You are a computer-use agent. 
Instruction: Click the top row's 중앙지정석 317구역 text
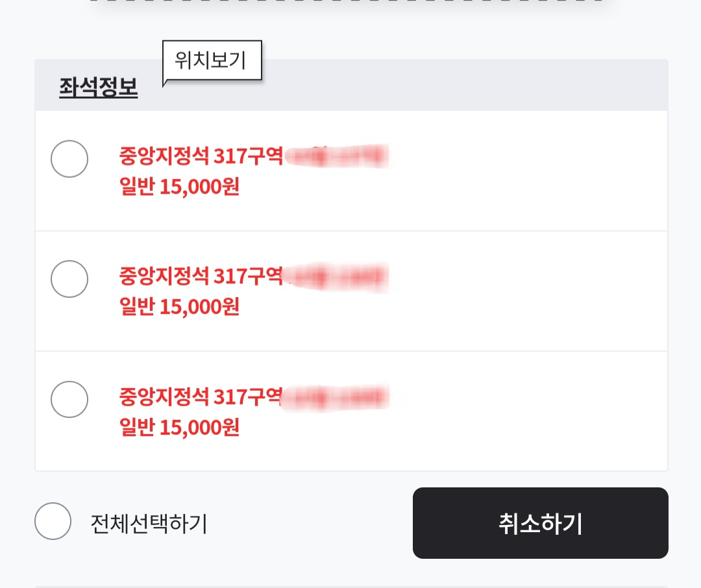[201, 156]
